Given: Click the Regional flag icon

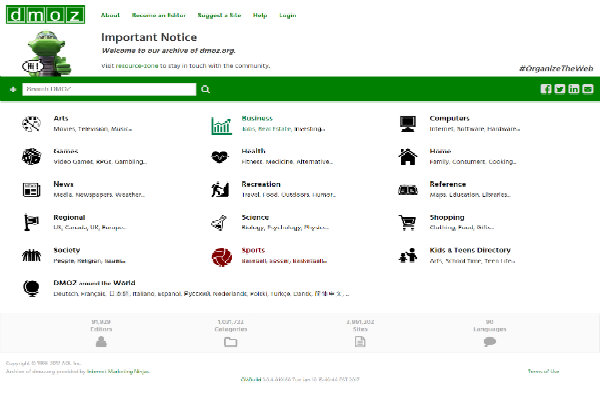Looking at the screenshot, I should (31, 222).
